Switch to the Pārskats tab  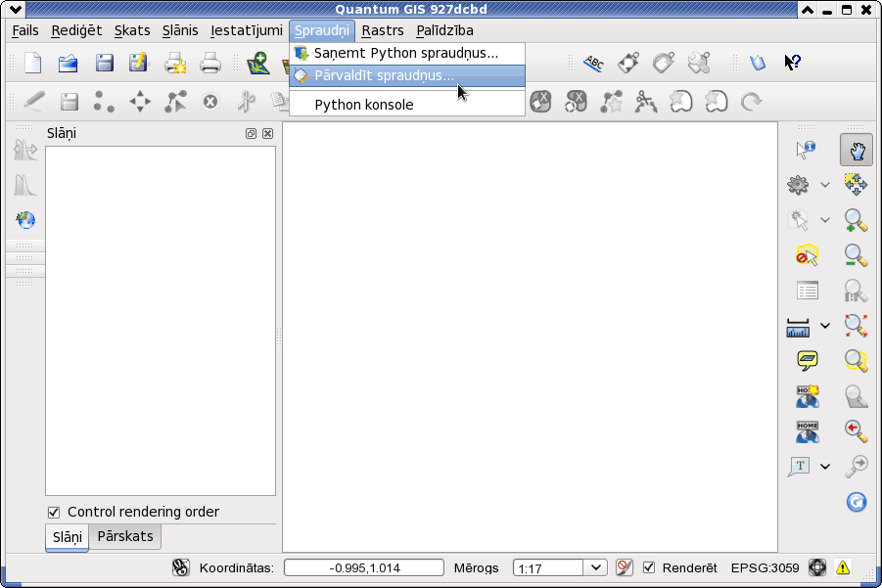click(x=125, y=536)
